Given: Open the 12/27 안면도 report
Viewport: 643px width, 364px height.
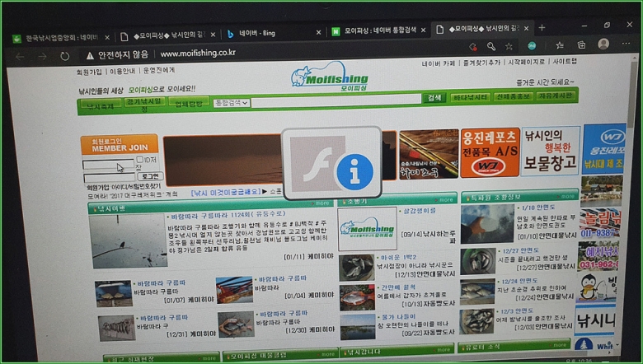Looking at the screenshot, I should tap(520, 250).
